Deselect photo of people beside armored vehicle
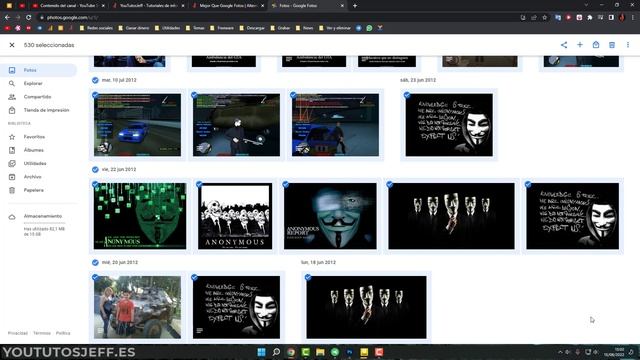 coord(95,278)
